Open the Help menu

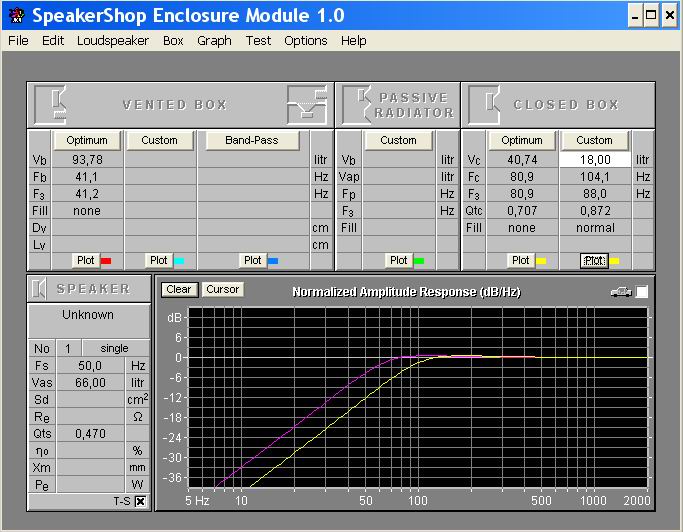(x=353, y=41)
